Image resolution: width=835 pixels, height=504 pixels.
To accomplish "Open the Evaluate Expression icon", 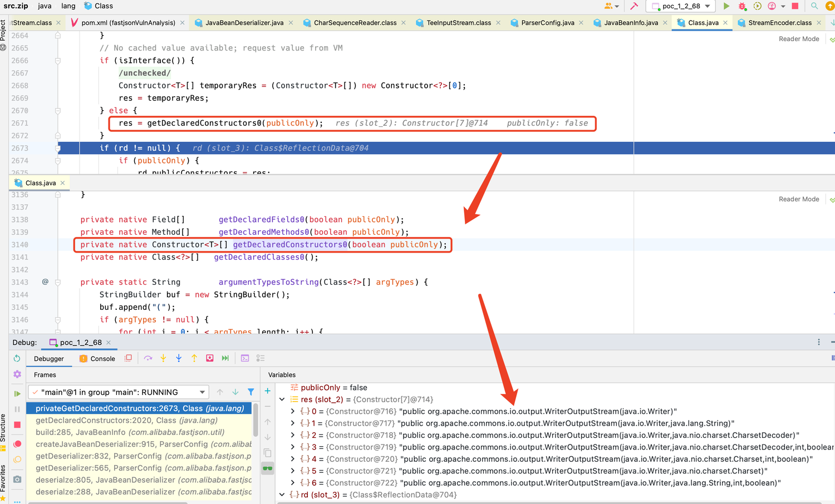I will pos(245,358).
